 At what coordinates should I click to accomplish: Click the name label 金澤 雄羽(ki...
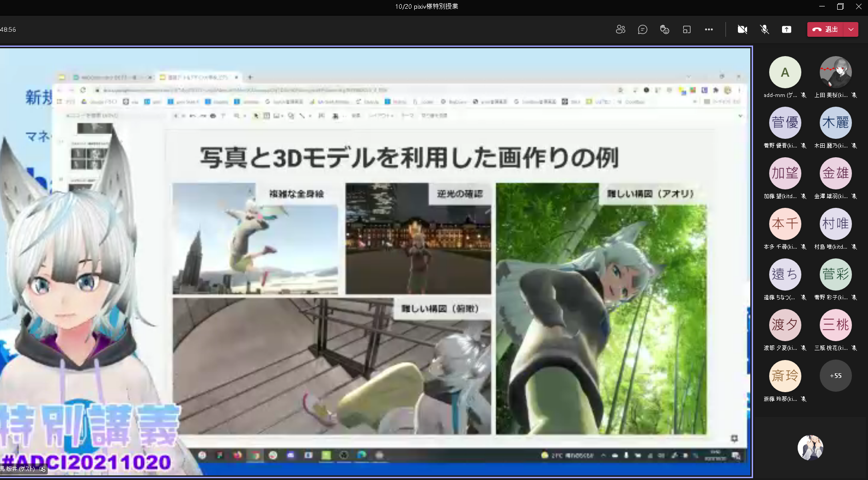(x=831, y=196)
